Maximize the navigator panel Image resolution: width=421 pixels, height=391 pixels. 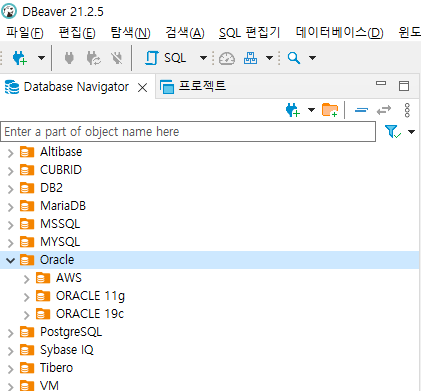(404, 86)
